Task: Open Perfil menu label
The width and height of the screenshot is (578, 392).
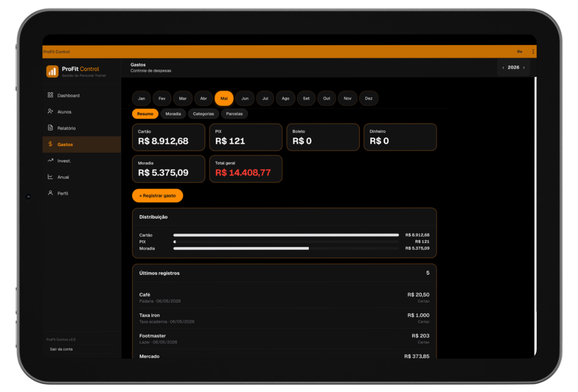Action: pos(62,193)
